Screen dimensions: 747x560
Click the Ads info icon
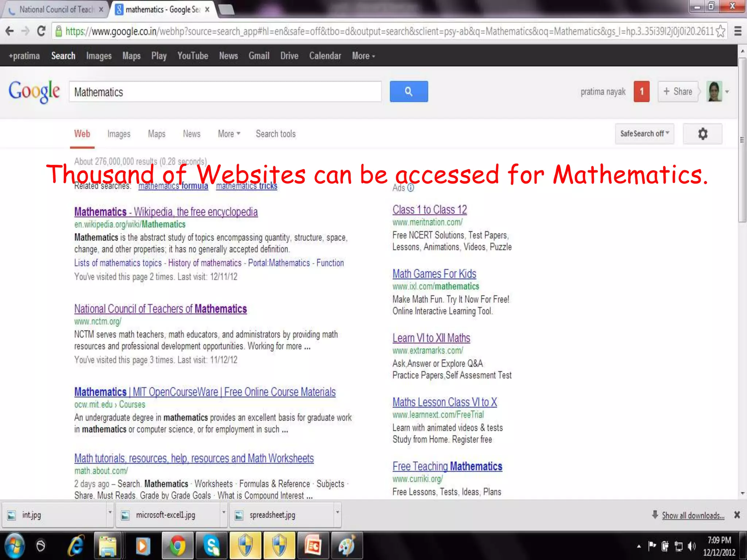pyautogui.click(x=411, y=188)
